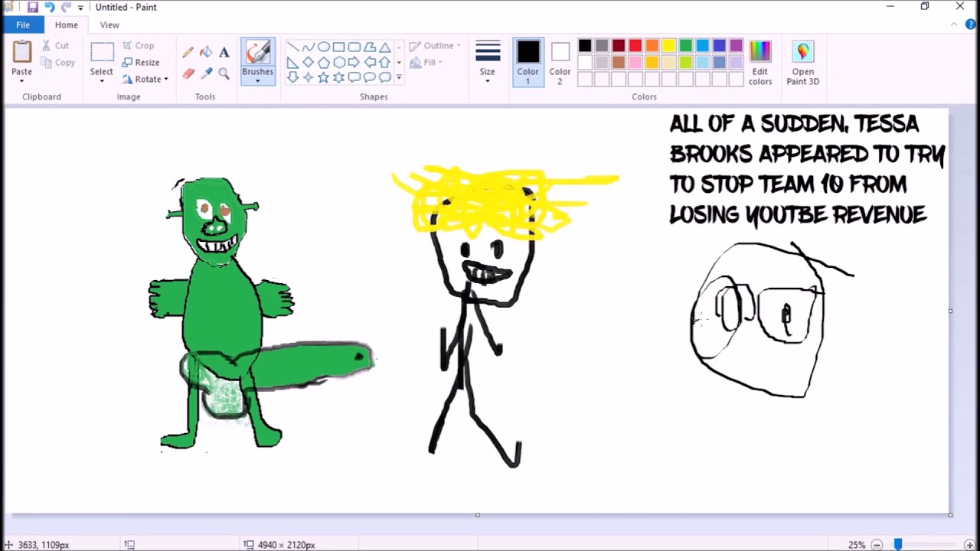Image resolution: width=980 pixels, height=551 pixels.
Task: Pick the Fill with color bucket tool
Action: 206,52
